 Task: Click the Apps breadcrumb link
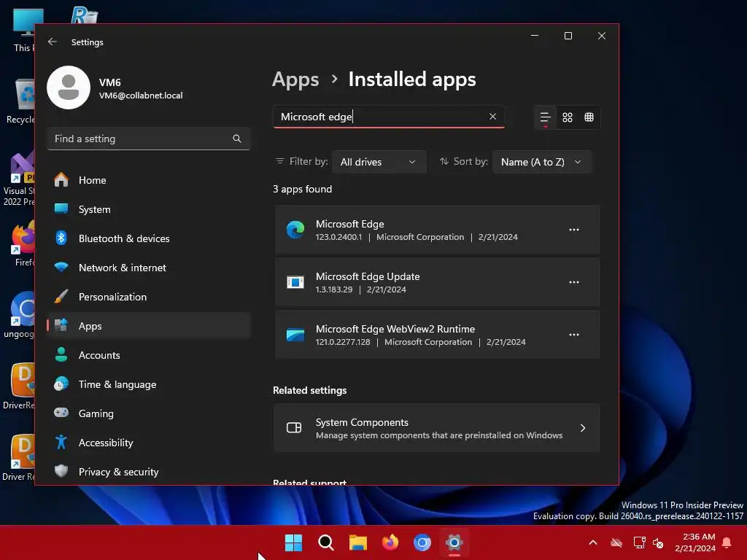coord(295,79)
